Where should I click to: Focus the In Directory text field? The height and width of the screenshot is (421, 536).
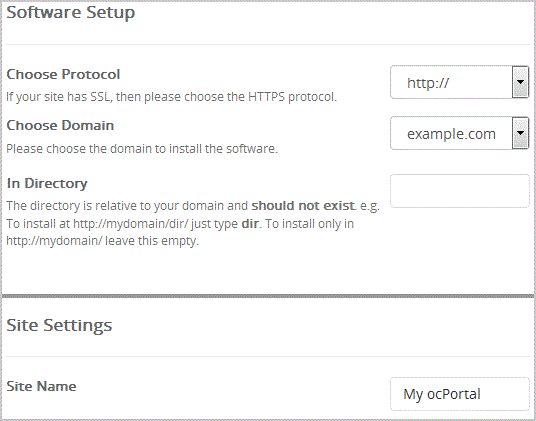point(460,191)
